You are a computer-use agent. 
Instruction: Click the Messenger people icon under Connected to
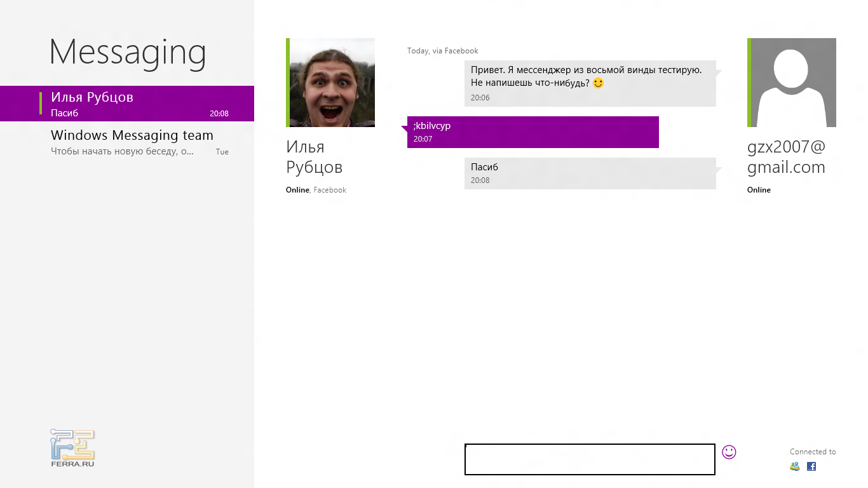tap(795, 466)
